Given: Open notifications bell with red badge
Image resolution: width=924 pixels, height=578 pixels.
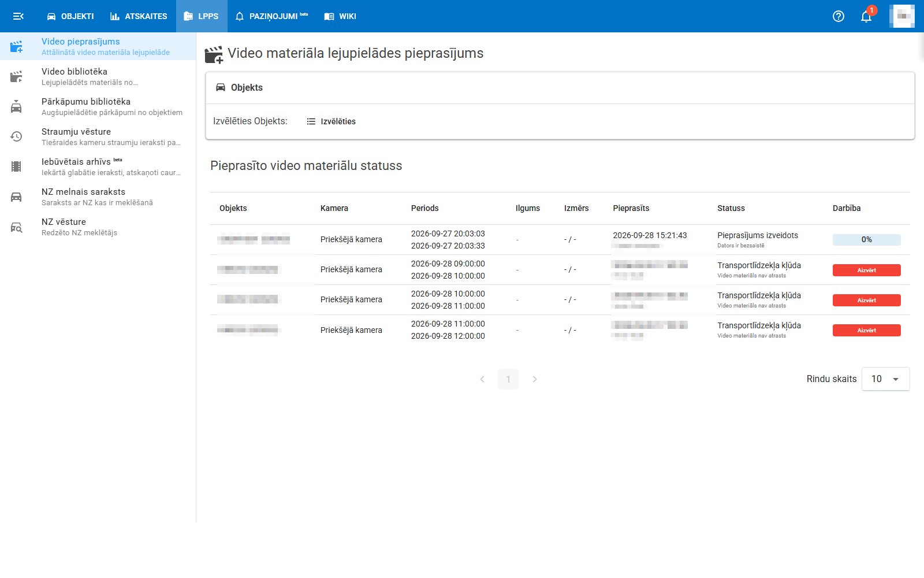Looking at the screenshot, I should pos(866,16).
